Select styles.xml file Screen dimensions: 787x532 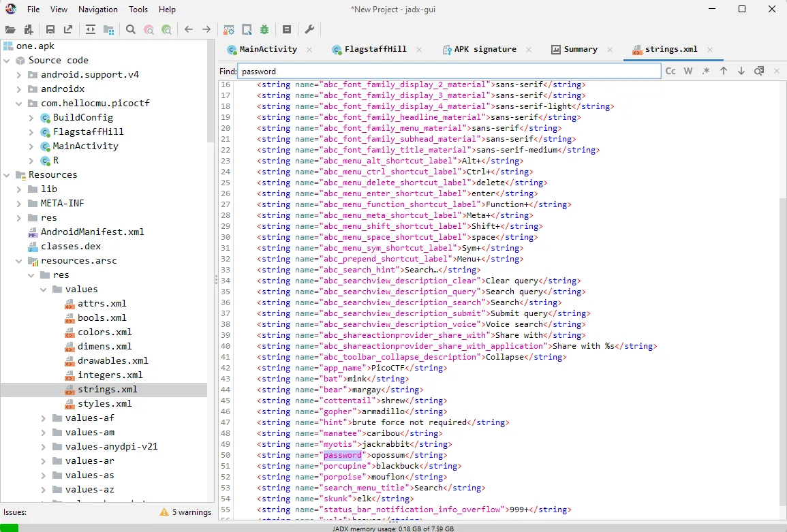pyautogui.click(x=104, y=403)
